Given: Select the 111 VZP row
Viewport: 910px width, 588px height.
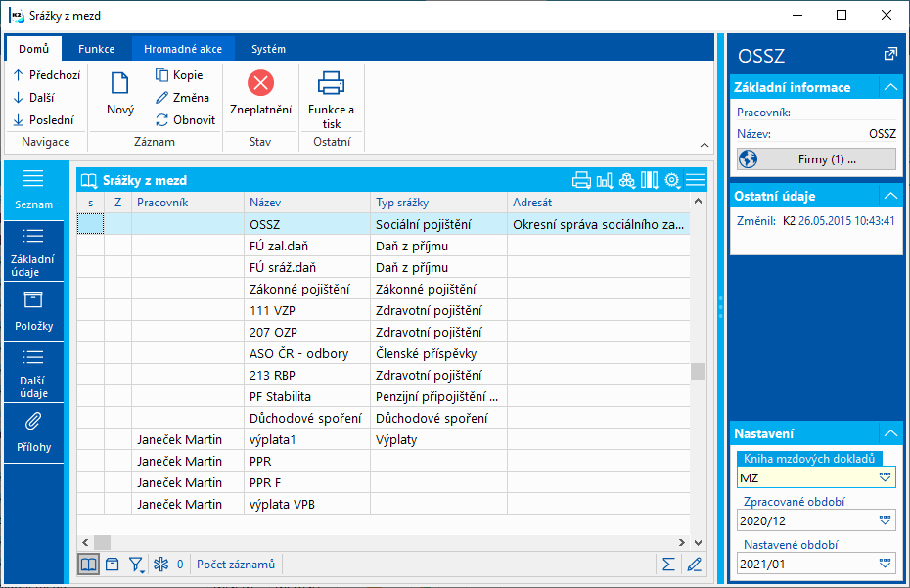Looking at the screenshot, I should click(383, 310).
